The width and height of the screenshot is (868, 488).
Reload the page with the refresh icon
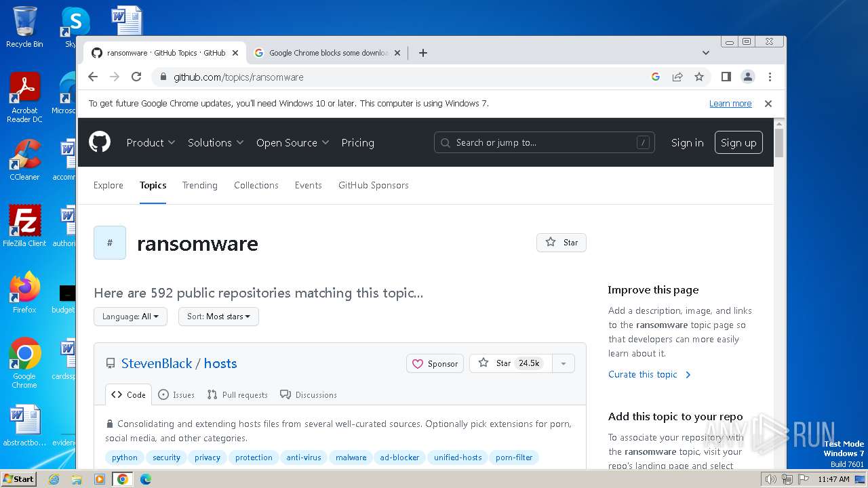point(136,77)
